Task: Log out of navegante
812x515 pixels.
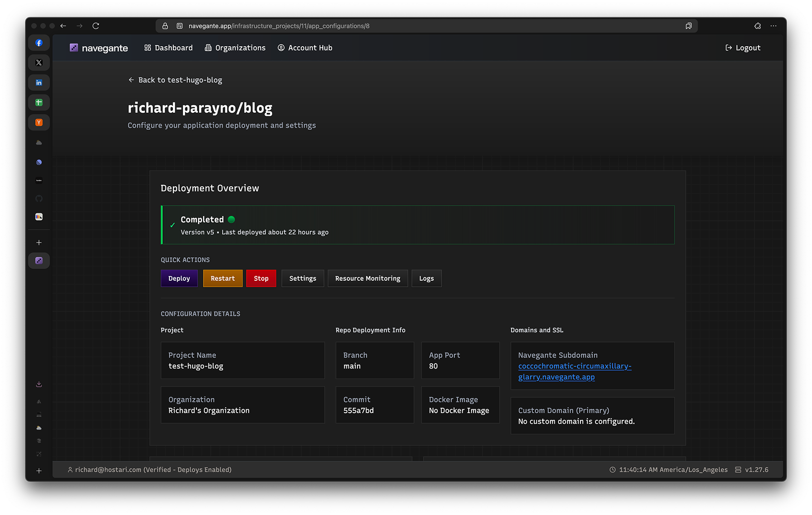Action: 742,48
